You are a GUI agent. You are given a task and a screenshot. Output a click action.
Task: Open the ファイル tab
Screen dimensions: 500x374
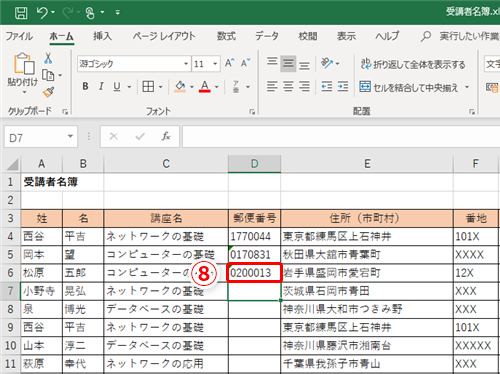pos(19,36)
